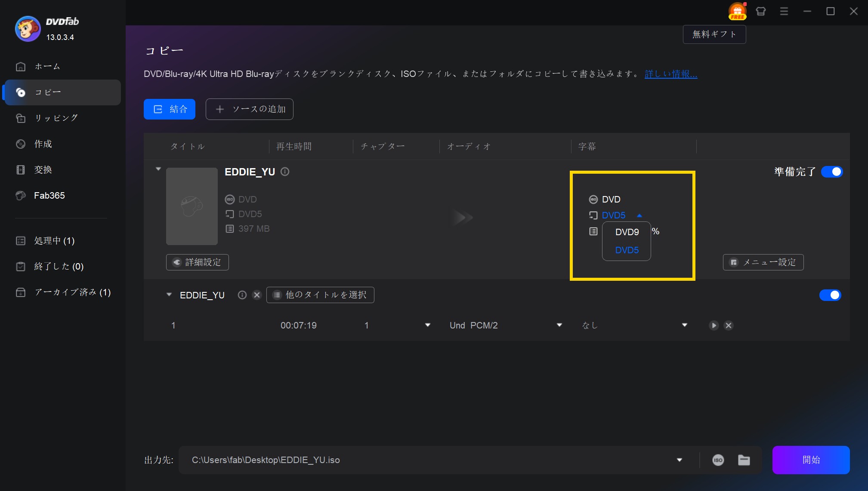Toggle the 準備完了 source switch

832,172
